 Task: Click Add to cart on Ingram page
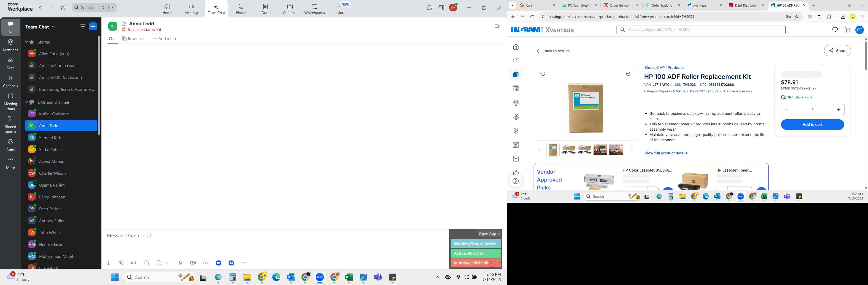coord(813,125)
